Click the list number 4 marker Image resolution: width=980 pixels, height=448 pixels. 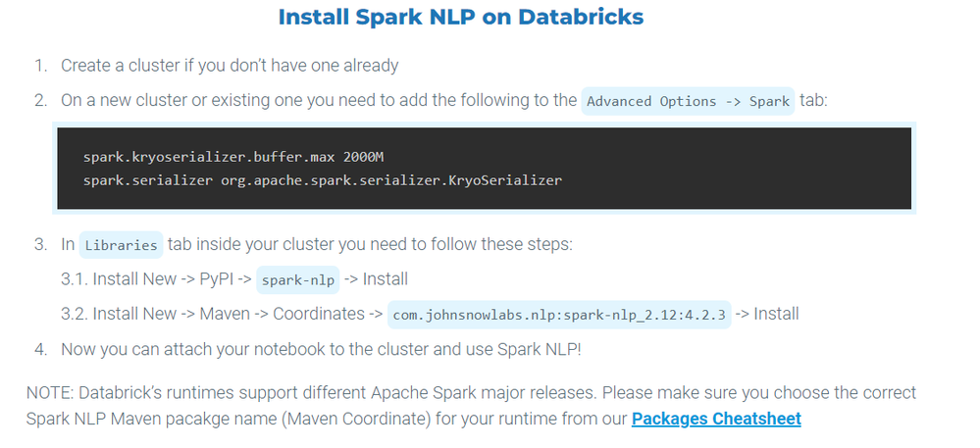pos(40,349)
